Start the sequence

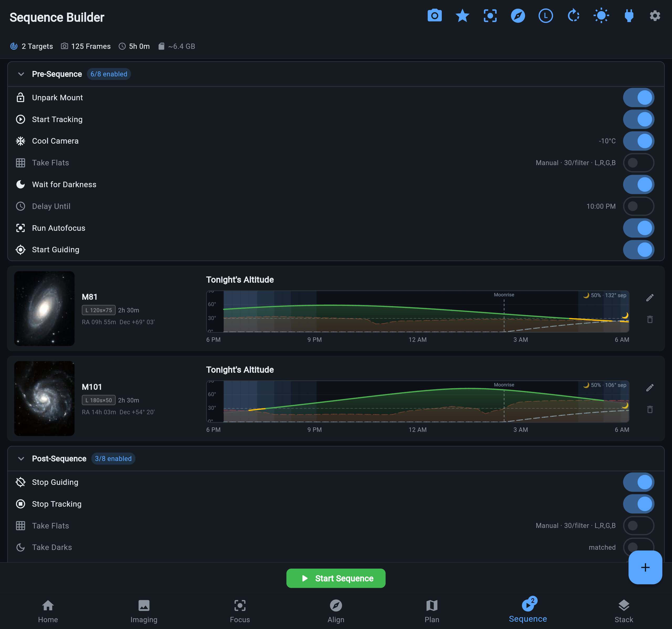click(336, 578)
